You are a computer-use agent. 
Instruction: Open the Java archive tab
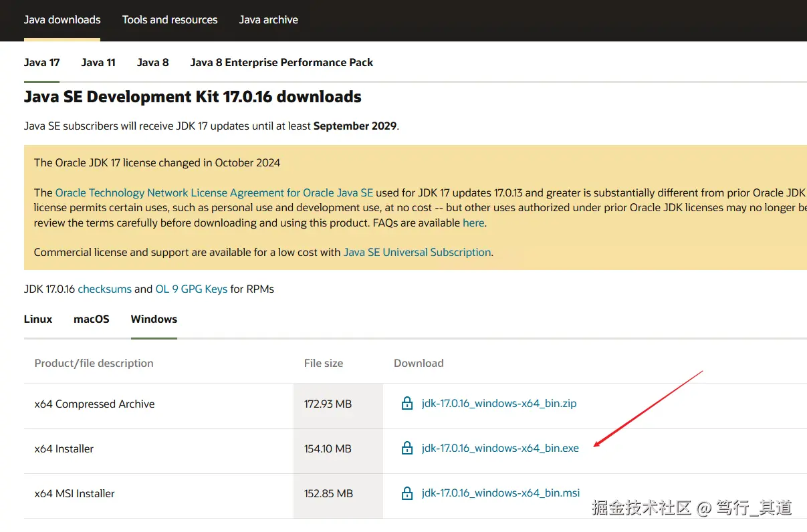pos(269,19)
